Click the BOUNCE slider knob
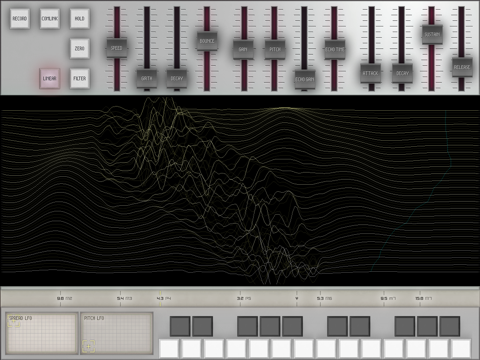480x360 pixels. 207,41
